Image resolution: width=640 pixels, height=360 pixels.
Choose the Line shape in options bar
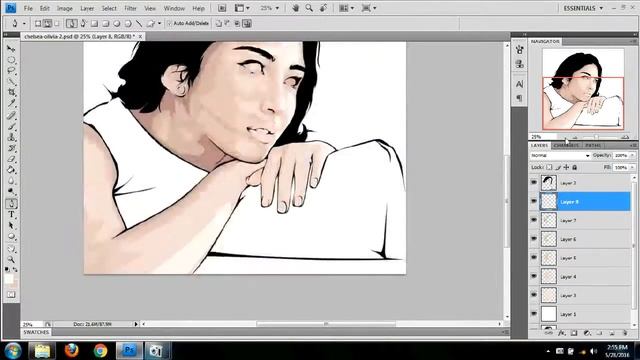coord(139,24)
